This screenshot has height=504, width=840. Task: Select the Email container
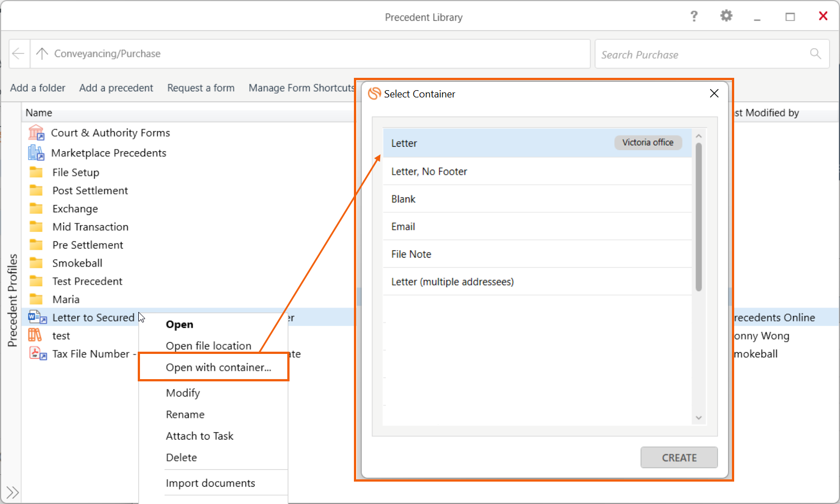point(537,226)
